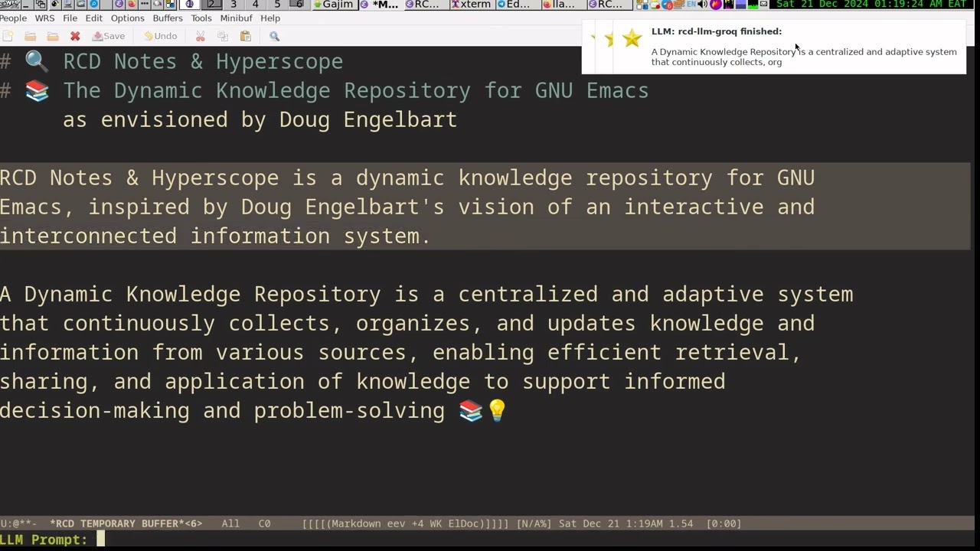Activate the lla... Firefox taskbar entry
This screenshot has height=551, width=980.
click(x=563, y=5)
